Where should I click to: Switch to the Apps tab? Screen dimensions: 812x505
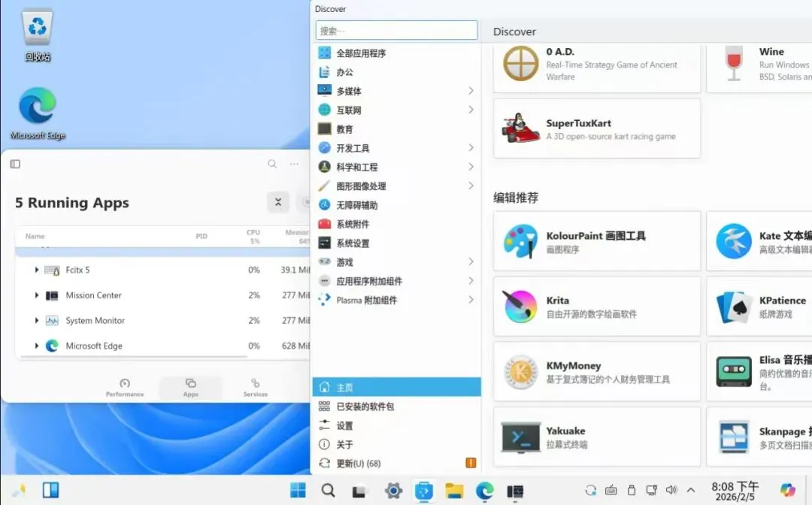tap(190, 388)
